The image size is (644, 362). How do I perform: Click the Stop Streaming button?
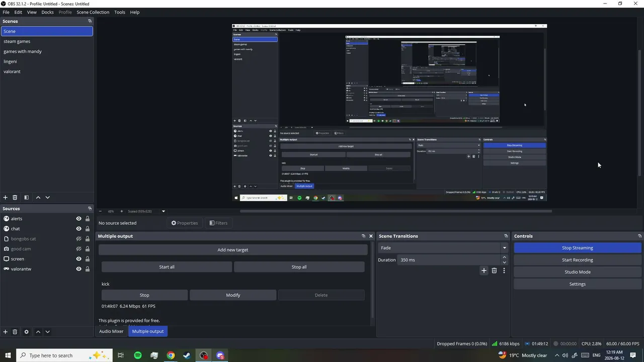pos(578,248)
